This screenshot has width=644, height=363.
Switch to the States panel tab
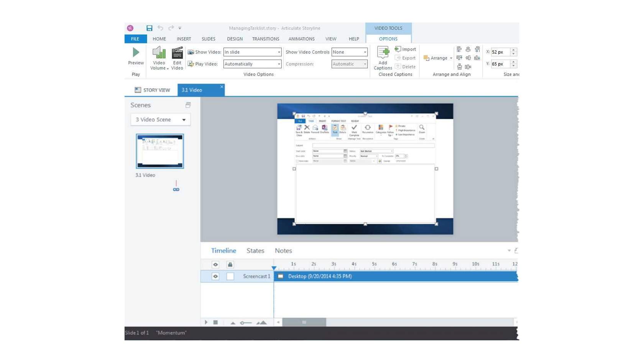pyautogui.click(x=255, y=251)
